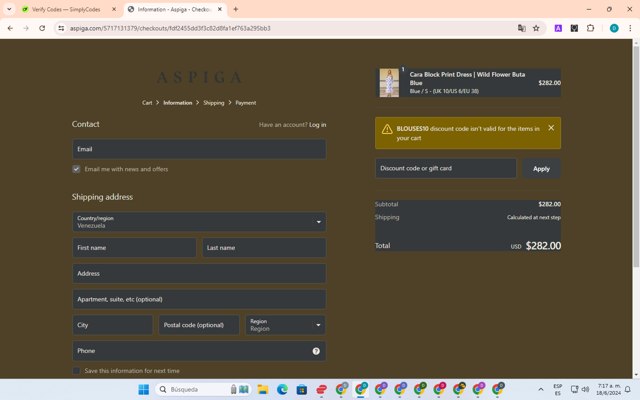Click the ESP language indicator
The width and height of the screenshot is (640, 400).
click(x=558, y=389)
